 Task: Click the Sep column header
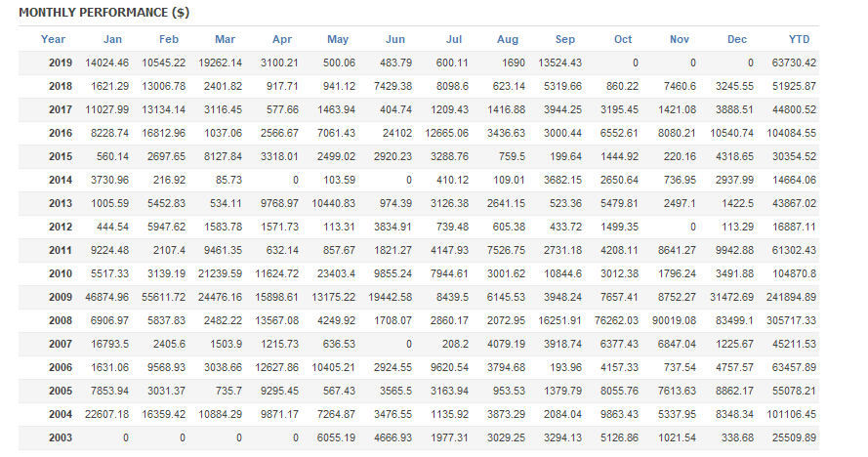(x=565, y=39)
